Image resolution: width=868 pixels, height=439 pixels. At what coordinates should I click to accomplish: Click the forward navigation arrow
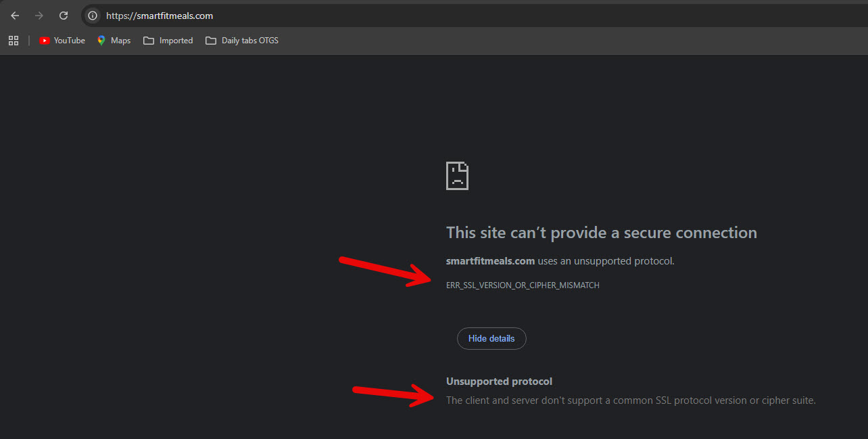coord(39,16)
